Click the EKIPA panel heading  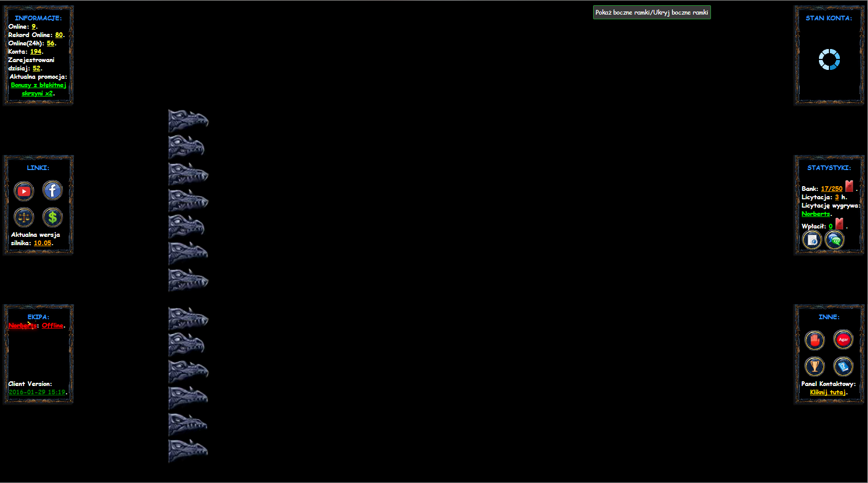coord(38,317)
